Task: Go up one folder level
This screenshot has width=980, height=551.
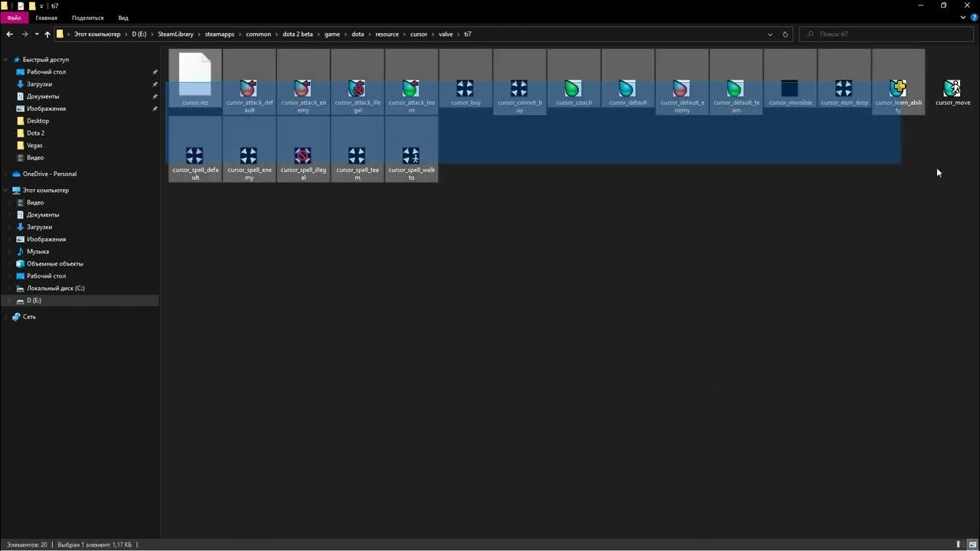Action: (x=47, y=34)
